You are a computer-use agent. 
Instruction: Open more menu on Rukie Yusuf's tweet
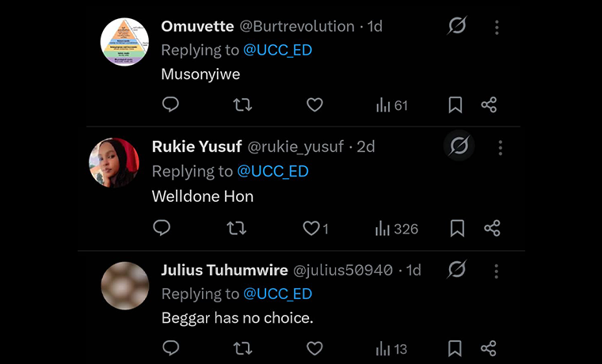pyautogui.click(x=500, y=147)
